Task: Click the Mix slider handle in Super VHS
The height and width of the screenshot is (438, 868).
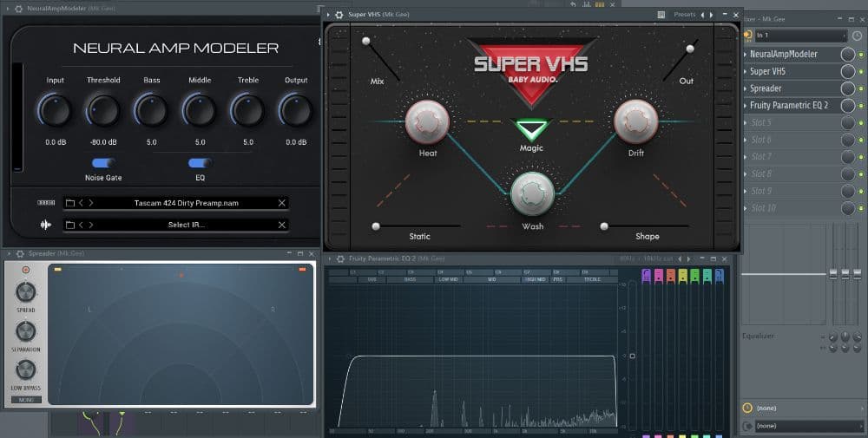Action: (366, 41)
